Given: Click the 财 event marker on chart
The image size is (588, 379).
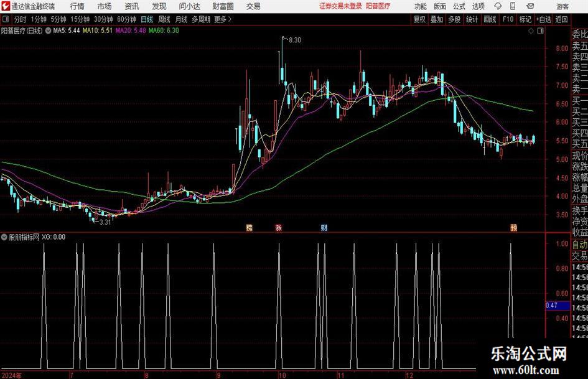Looking at the screenshot, I should (324, 227).
